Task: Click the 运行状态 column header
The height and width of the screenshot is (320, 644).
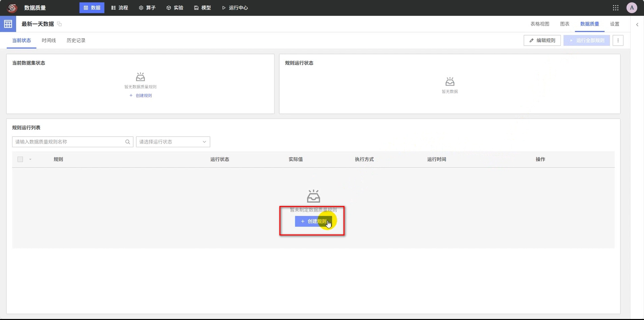Action: coord(220,159)
